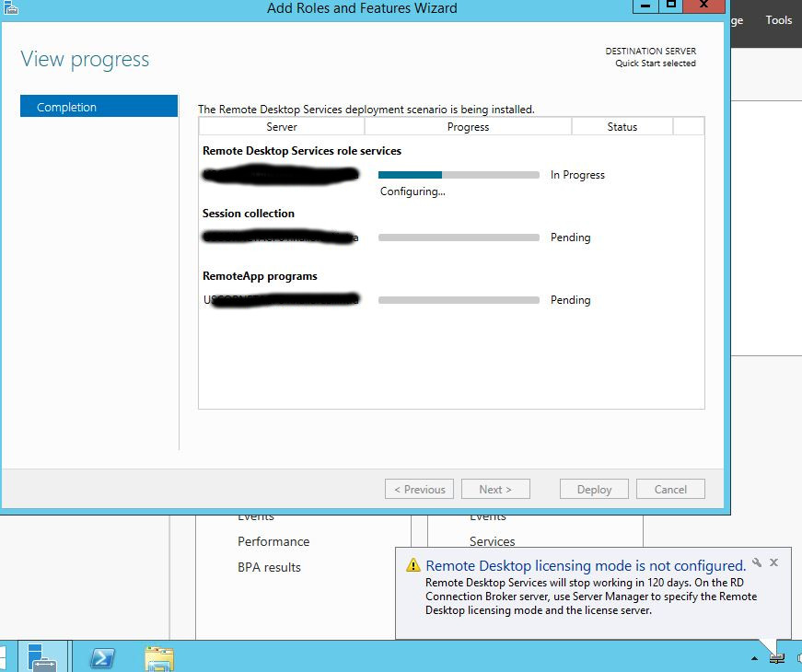Viewport: 802px width, 672px height.
Task: Minimize the wizard window
Action: click(x=645, y=6)
